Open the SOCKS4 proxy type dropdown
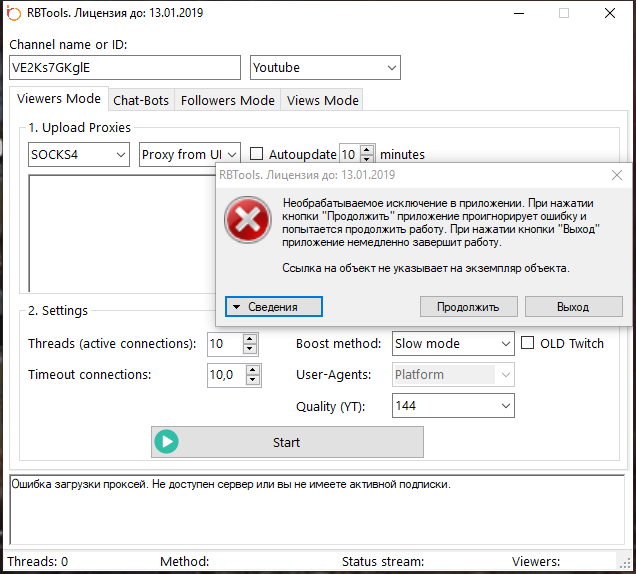The width and height of the screenshot is (636, 574). coord(79,155)
